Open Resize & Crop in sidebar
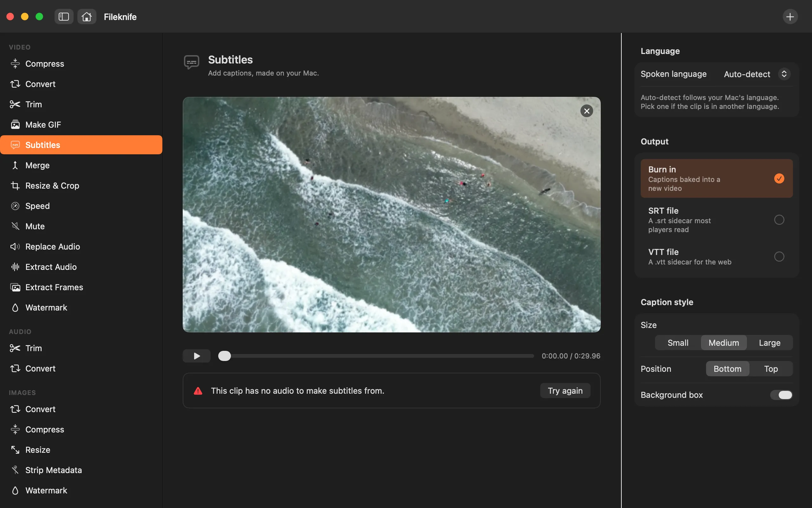 tap(81, 185)
